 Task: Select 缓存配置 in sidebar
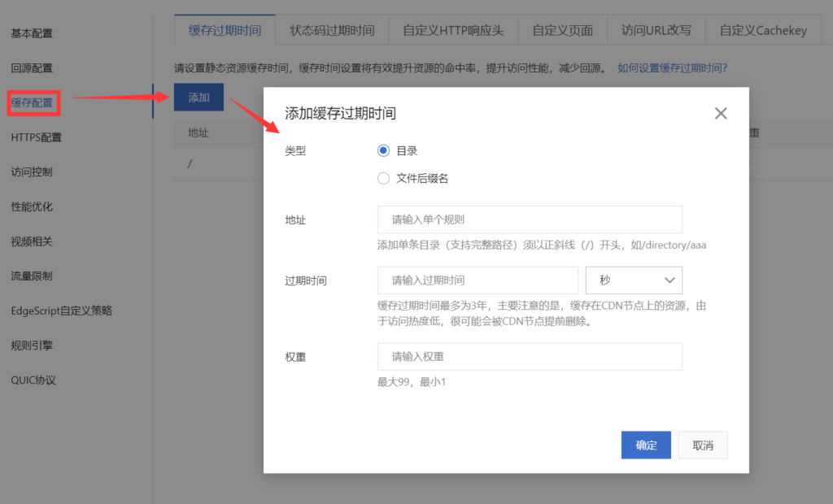pyautogui.click(x=33, y=103)
